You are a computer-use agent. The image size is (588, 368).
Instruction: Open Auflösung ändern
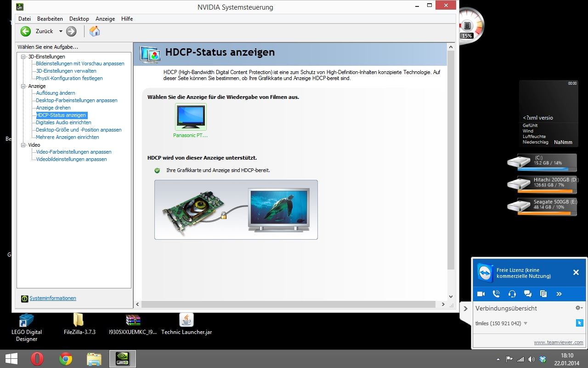[56, 93]
